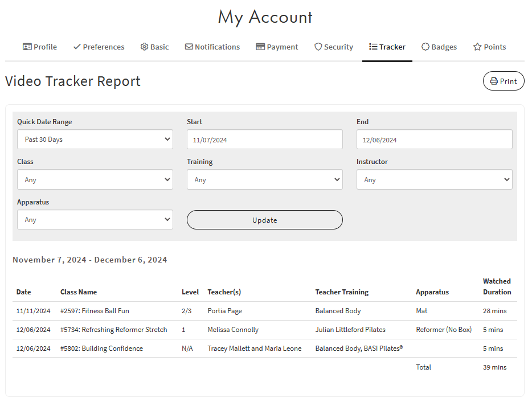Click the Apparatus column header
The image size is (532, 410).
[432, 292]
